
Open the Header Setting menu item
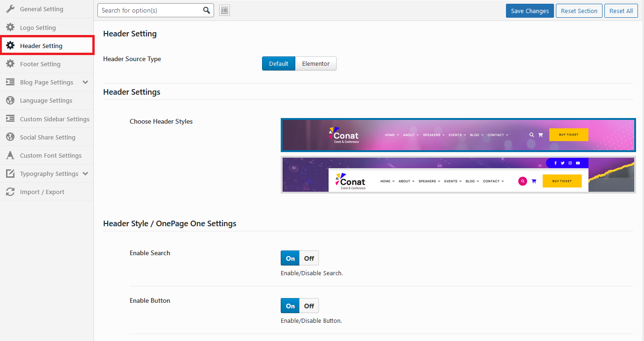click(41, 46)
